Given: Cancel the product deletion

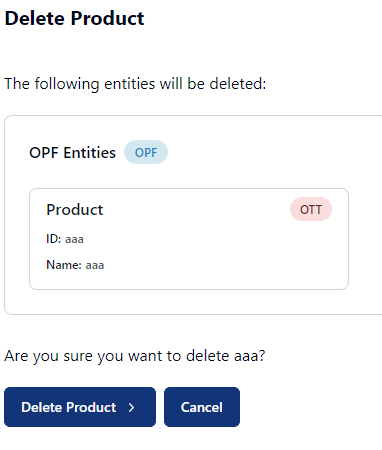Looking at the screenshot, I should [x=202, y=407].
